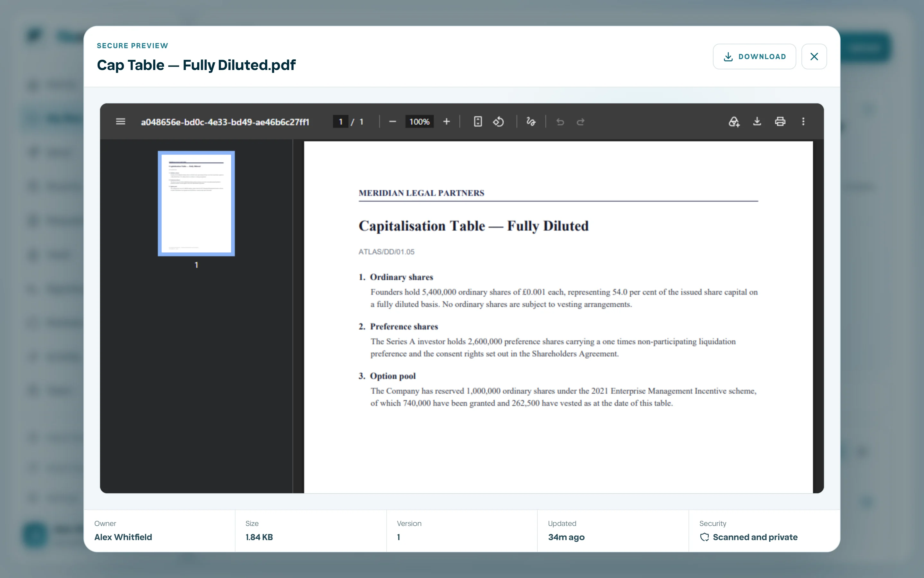
Task: Click the page number input field
Action: (x=340, y=122)
